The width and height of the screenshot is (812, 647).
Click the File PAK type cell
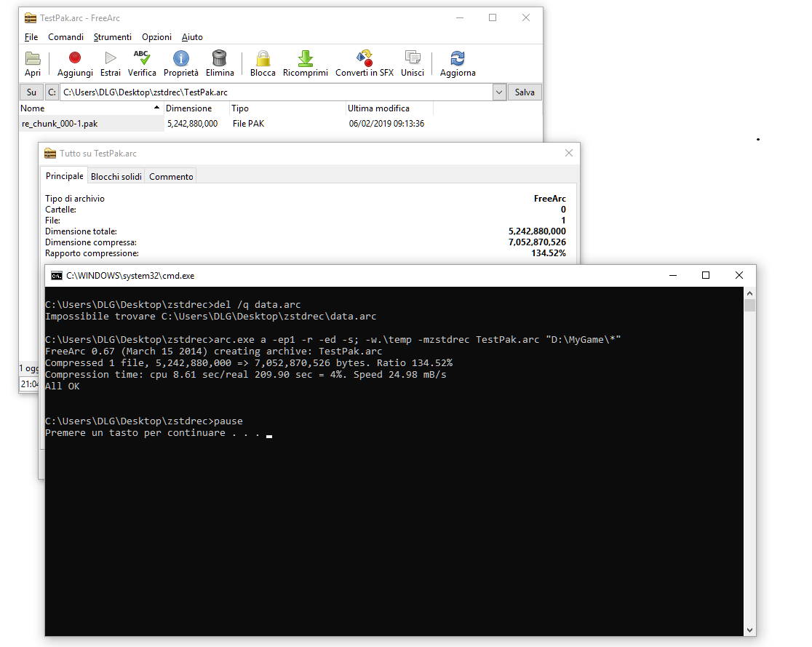(x=249, y=124)
